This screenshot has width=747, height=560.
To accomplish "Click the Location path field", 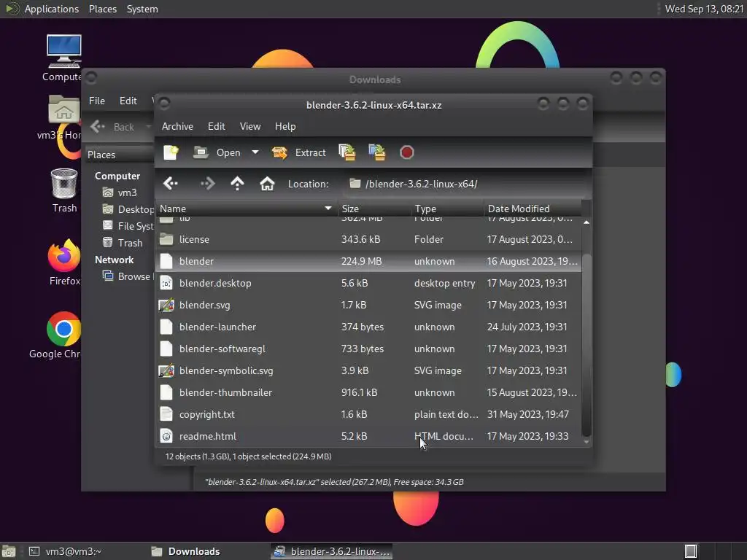I will coord(465,184).
